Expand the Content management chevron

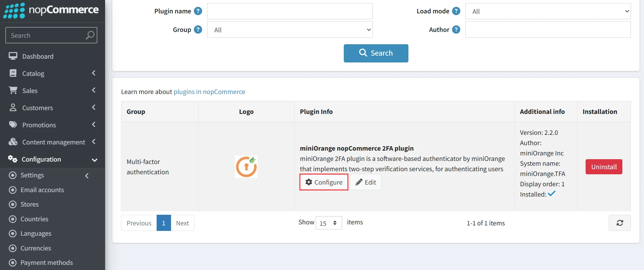94,142
